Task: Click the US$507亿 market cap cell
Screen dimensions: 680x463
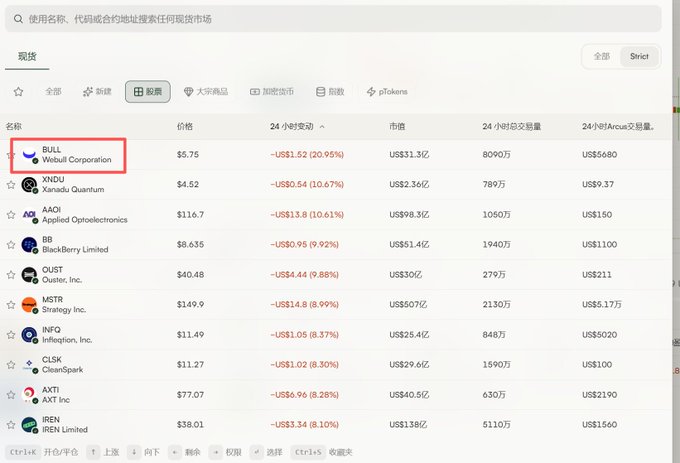Action: coord(408,305)
